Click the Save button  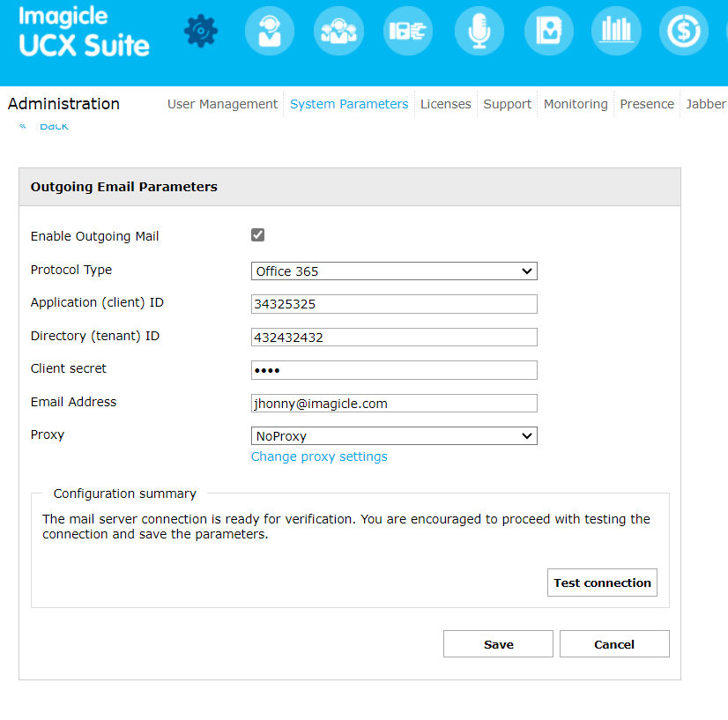(x=498, y=644)
